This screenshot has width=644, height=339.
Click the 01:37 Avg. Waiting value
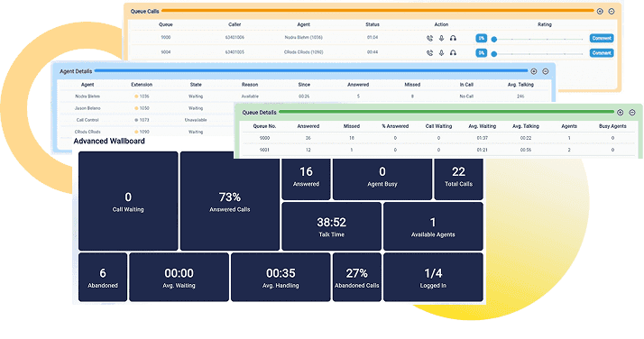click(483, 138)
